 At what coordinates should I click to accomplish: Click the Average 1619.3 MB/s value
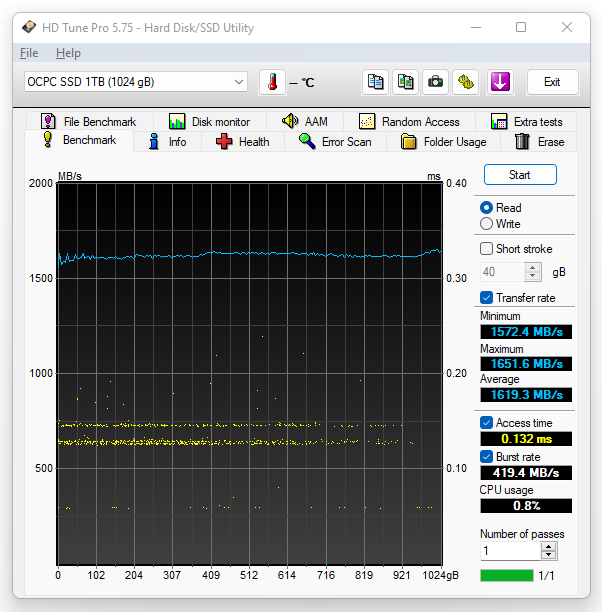pyautogui.click(x=526, y=395)
